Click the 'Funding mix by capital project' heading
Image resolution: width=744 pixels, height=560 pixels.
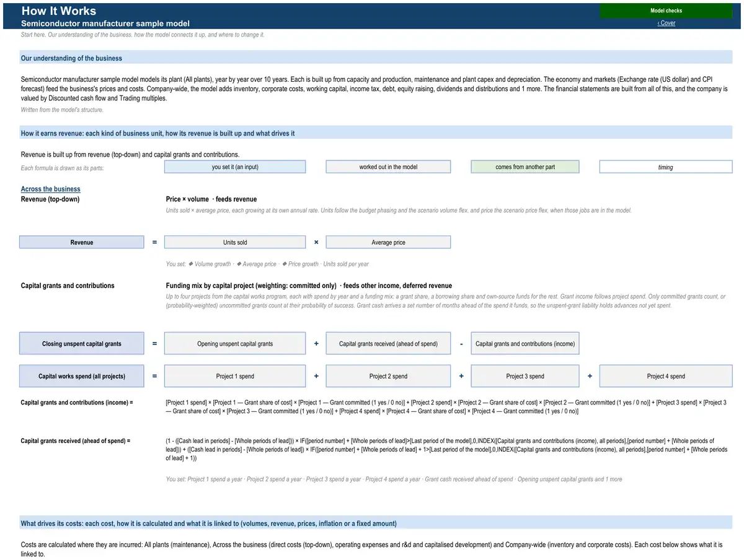[309, 286]
